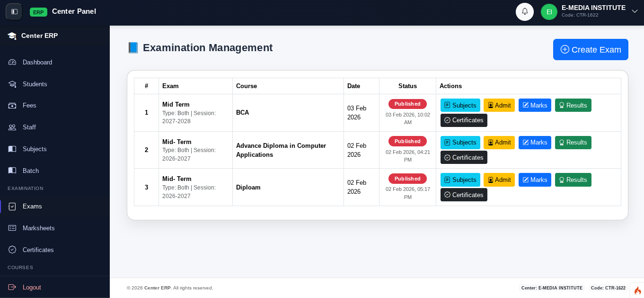Click the Certificates badge icon in sidebar
The height and width of the screenshot is (298, 644).
click(12, 250)
